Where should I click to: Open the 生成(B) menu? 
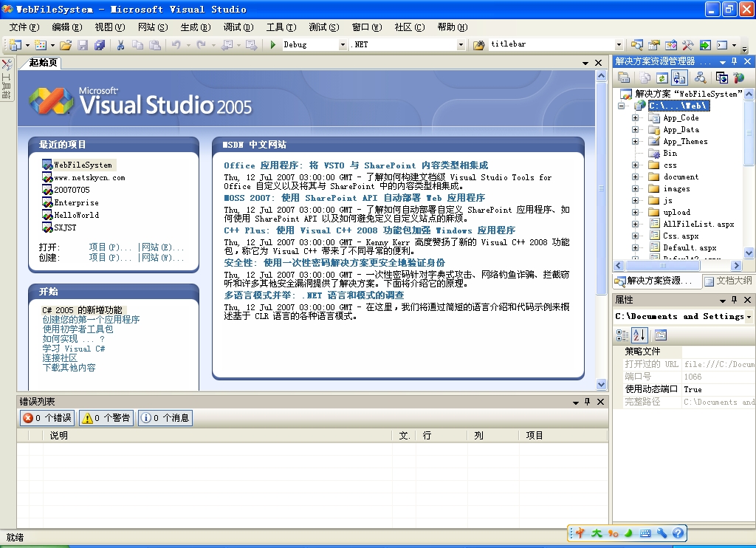point(195,27)
